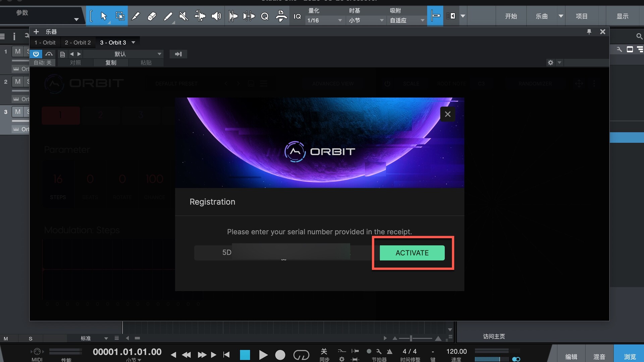Choose the Listen speaker tool
This screenshot has height=362, width=644.
216,16
